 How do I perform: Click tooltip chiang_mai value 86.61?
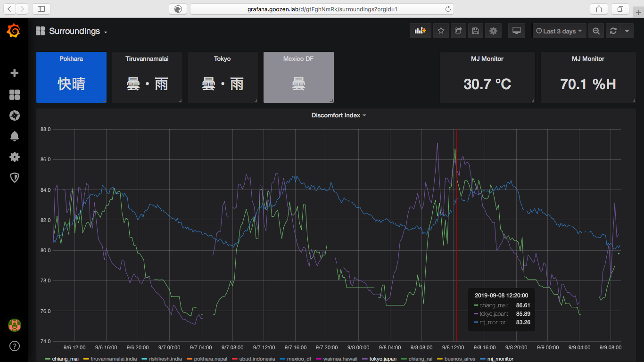point(523,305)
